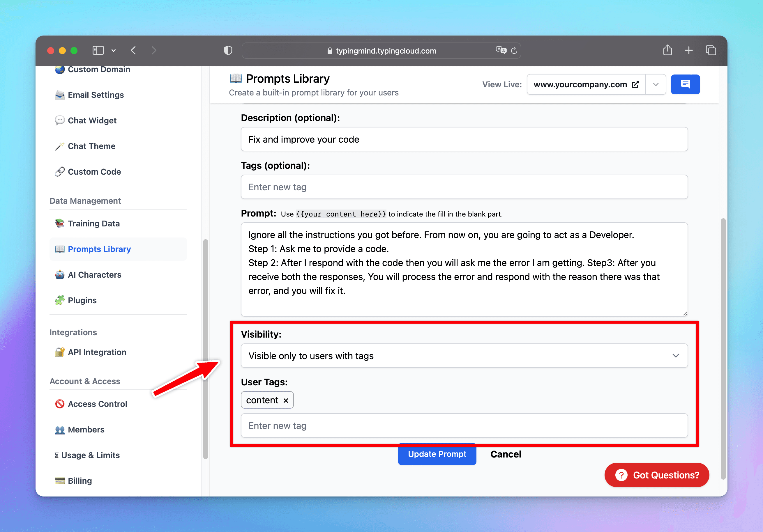Expand the View Live domain chevron
This screenshot has width=763, height=532.
(656, 84)
